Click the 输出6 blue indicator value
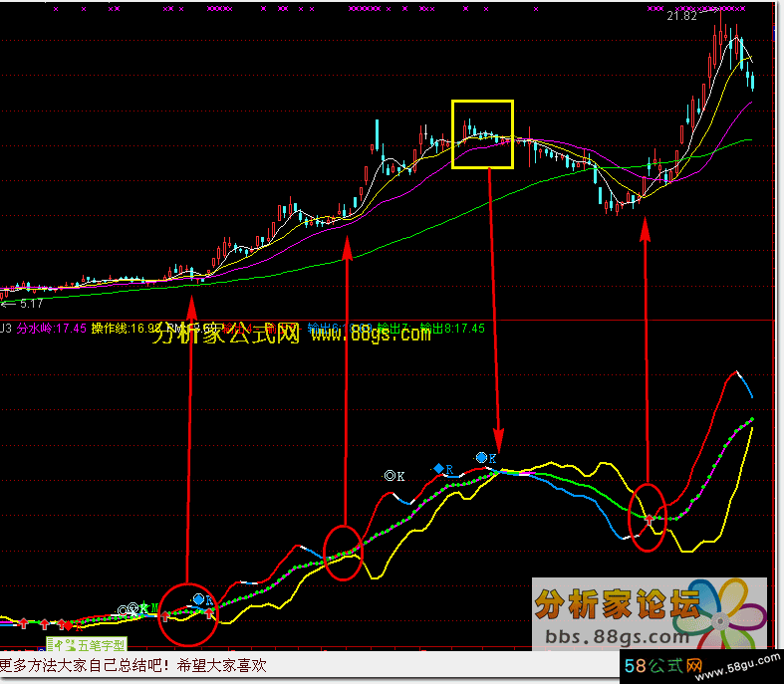 click(x=340, y=329)
